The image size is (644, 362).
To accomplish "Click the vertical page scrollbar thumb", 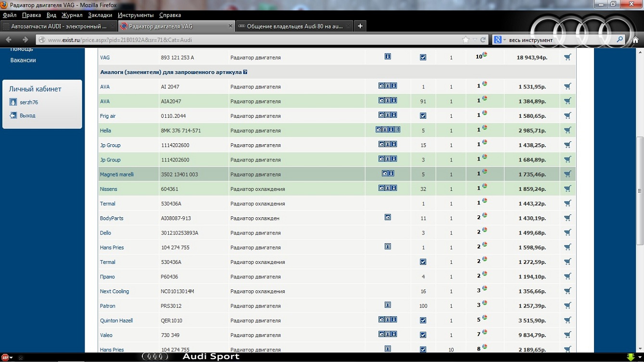I will [x=640, y=191].
